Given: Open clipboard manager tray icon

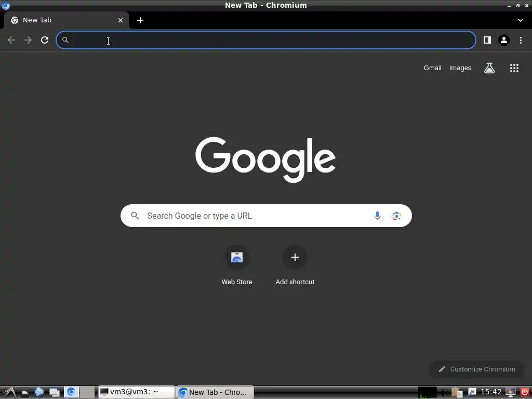Looking at the screenshot, I should click(457, 393).
